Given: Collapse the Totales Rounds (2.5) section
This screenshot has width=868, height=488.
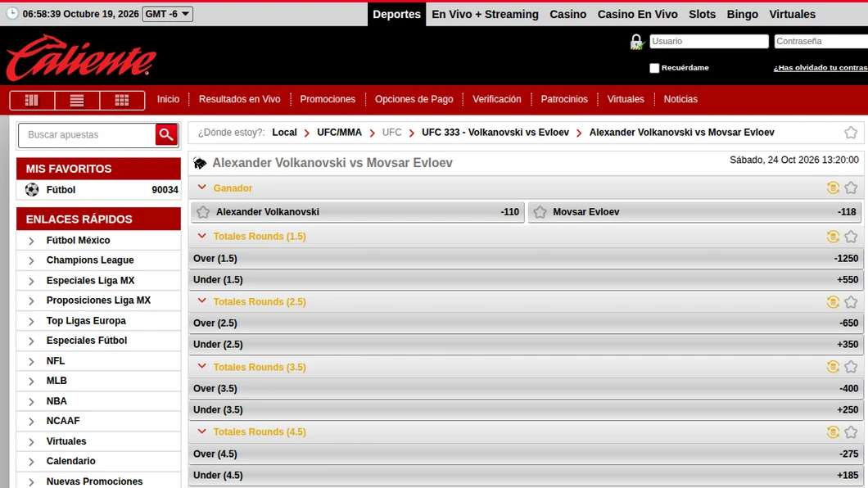Looking at the screenshot, I should [x=202, y=301].
